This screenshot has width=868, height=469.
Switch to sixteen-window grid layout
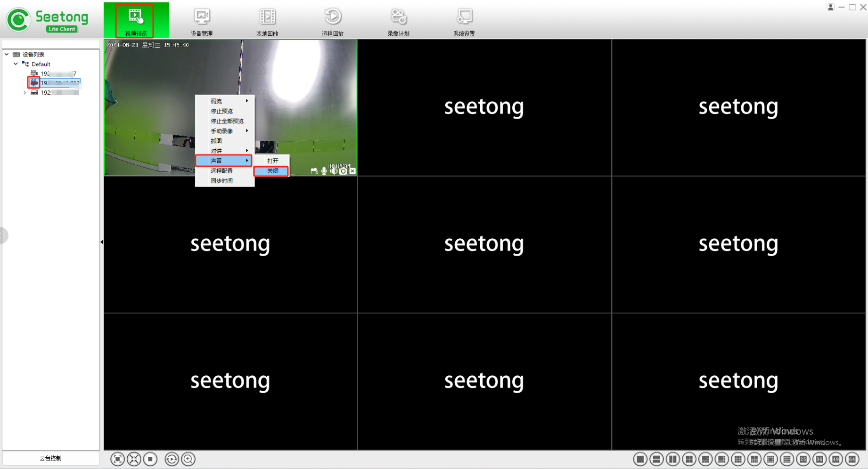click(787, 459)
